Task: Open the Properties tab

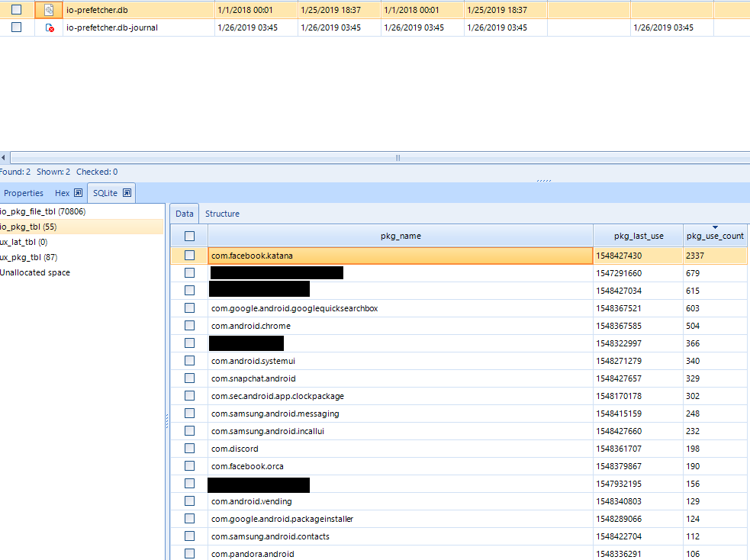Action: point(24,193)
